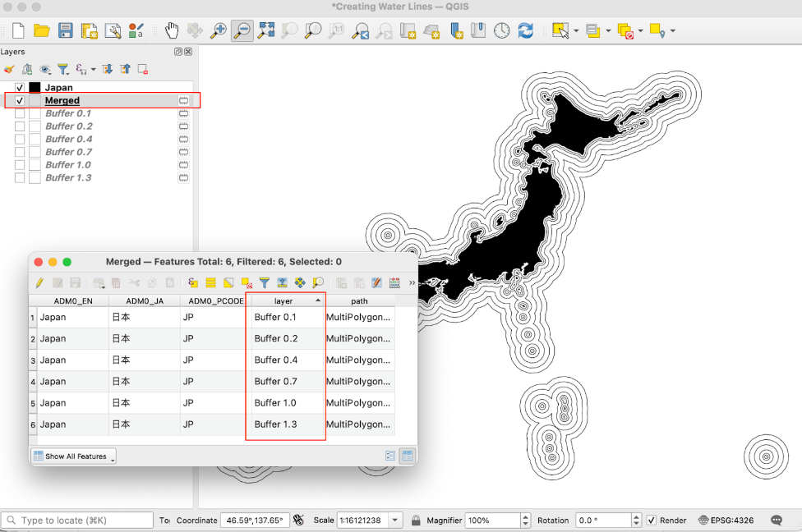This screenshot has height=532, width=802.
Task: Toggle the Render checkbox in status bar
Action: [652, 521]
